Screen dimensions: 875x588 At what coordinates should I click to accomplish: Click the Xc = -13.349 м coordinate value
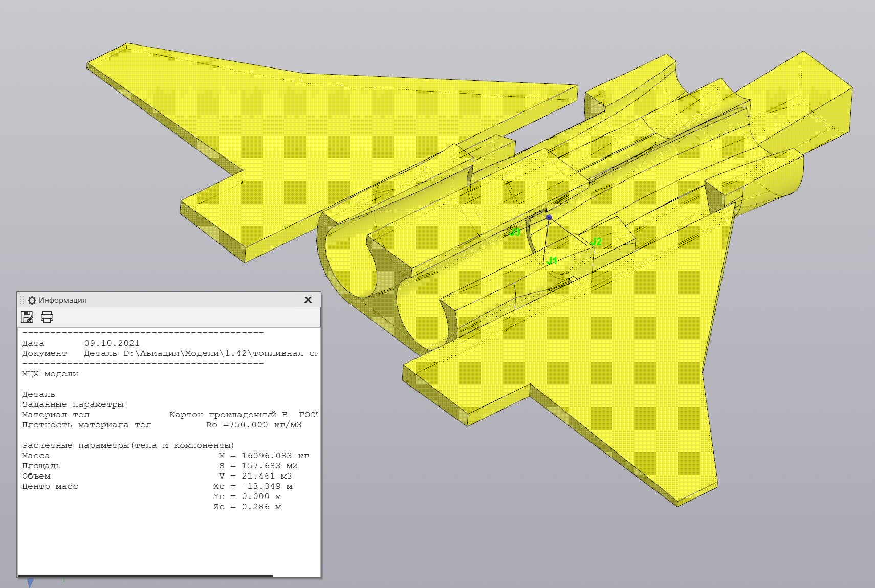253,486
